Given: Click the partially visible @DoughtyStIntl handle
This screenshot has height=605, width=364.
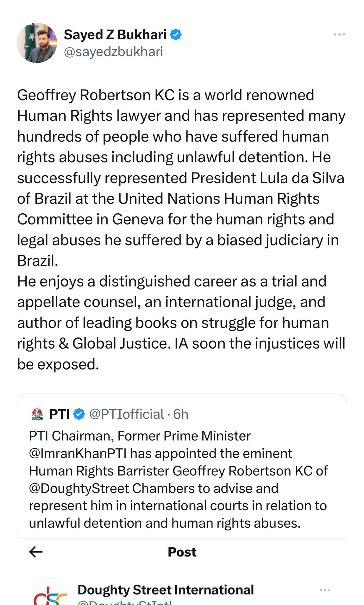Looking at the screenshot, I should pyautogui.click(x=124, y=602).
